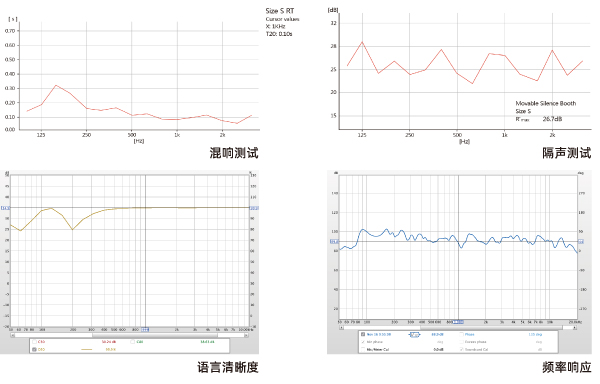Uncheck the blue measurement trace checkbox
The height and width of the screenshot is (384, 600).
click(x=363, y=334)
